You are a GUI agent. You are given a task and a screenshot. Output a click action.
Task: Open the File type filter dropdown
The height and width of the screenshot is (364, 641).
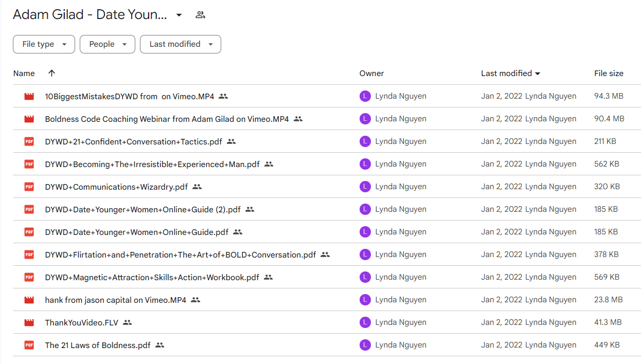(x=44, y=44)
